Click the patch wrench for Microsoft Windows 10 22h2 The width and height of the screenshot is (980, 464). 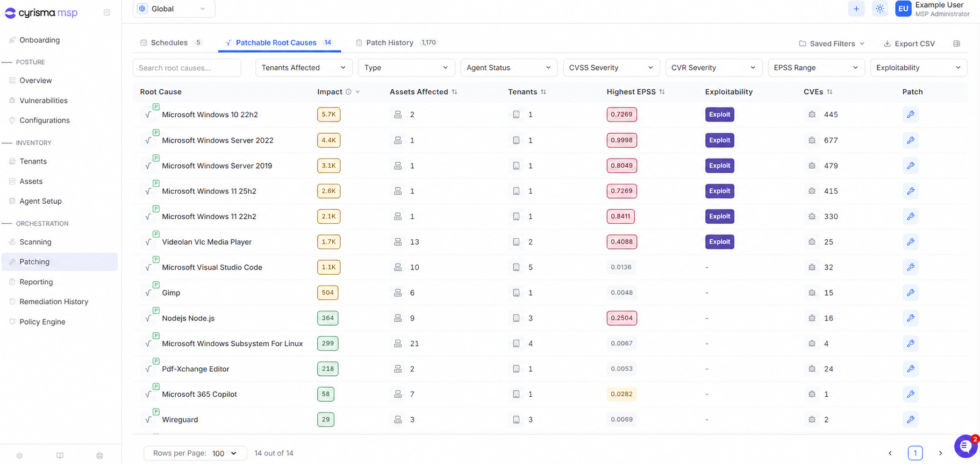tap(910, 115)
